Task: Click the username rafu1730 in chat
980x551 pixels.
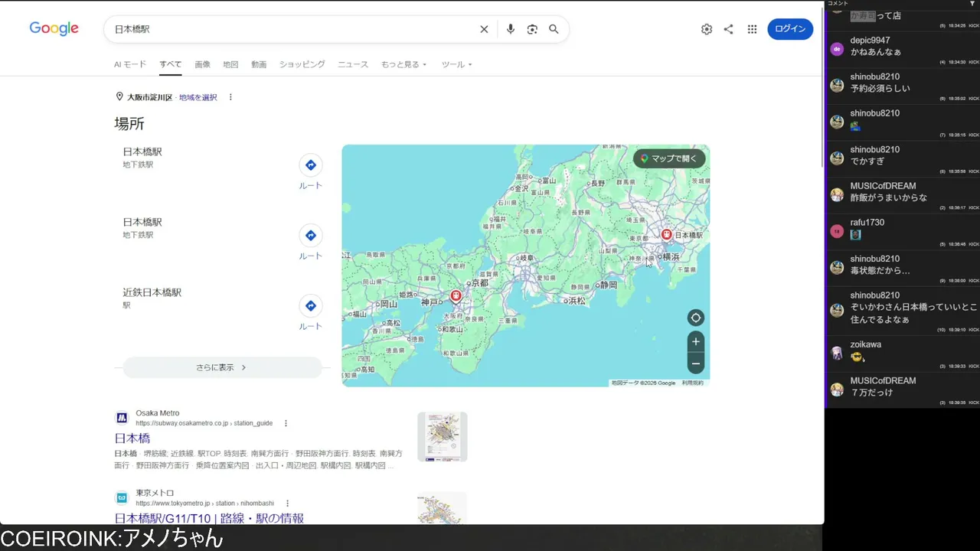Action: 867,222
